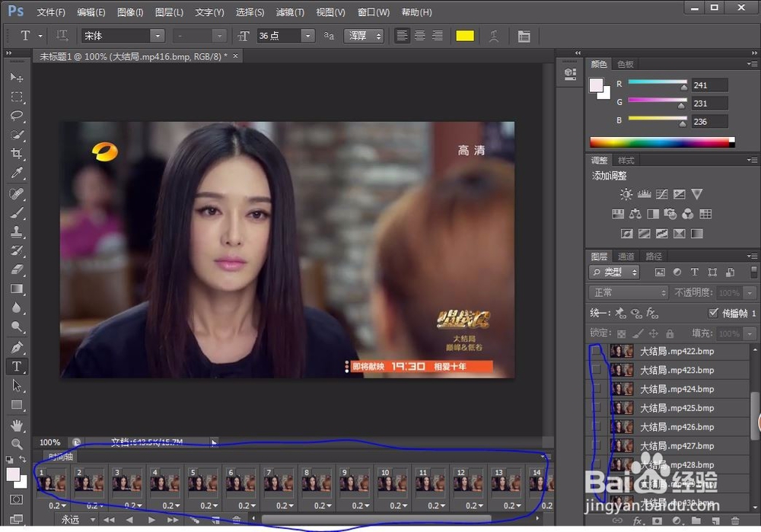Add a Curves adjustment
The height and width of the screenshot is (532, 761).
661,194
